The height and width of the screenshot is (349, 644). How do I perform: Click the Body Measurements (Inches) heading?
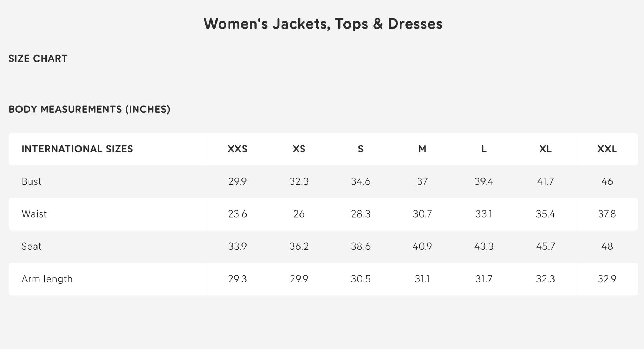coord(89,109)
